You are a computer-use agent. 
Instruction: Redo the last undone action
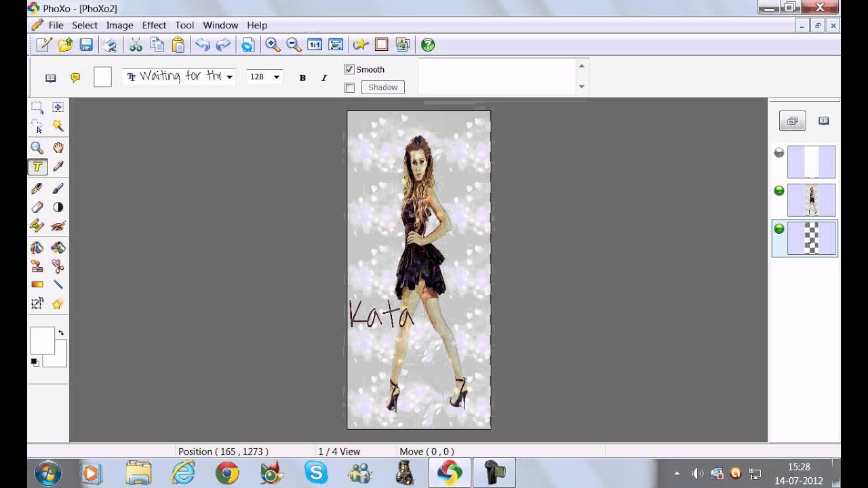223,45
